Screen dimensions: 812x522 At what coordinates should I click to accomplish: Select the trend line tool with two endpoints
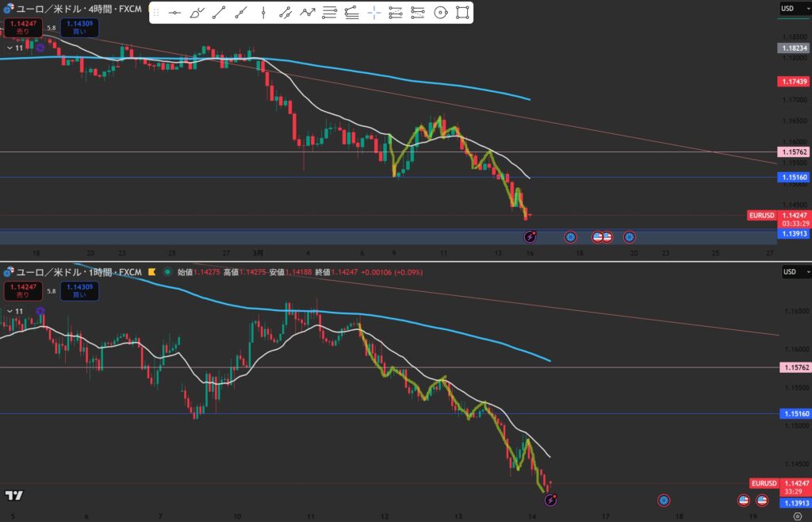[x=219, y=13]
